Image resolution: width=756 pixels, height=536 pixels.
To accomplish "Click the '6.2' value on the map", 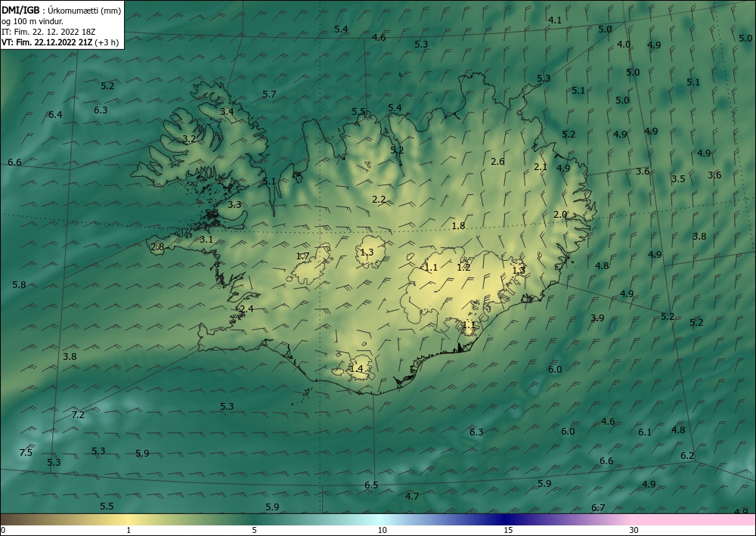I will click(x=687, y=456).
